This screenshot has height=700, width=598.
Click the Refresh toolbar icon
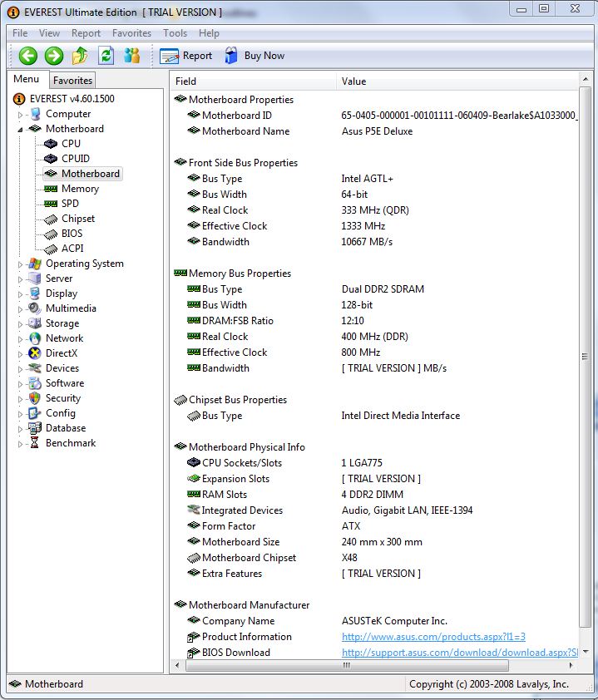[x=106, y=56]
